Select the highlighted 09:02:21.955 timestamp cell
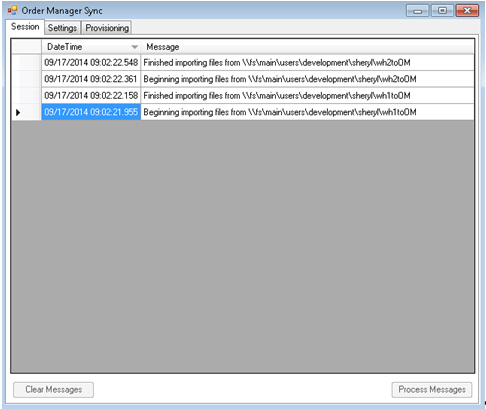 point(91,112)
